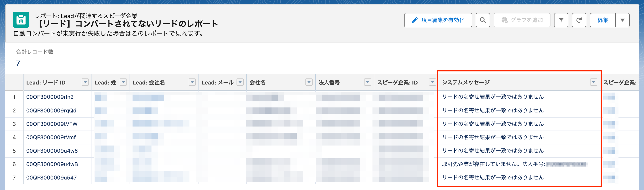Refresh the report with the reload icon
Image resolution: width=644 pixels, height=190 pixels.
(579, 20)
